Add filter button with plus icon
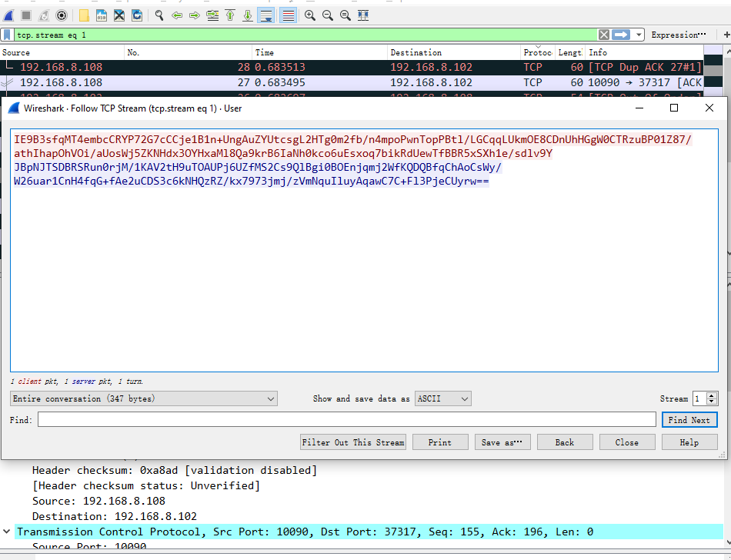Screen dimensions: 731x560 [x=726, y=35]
